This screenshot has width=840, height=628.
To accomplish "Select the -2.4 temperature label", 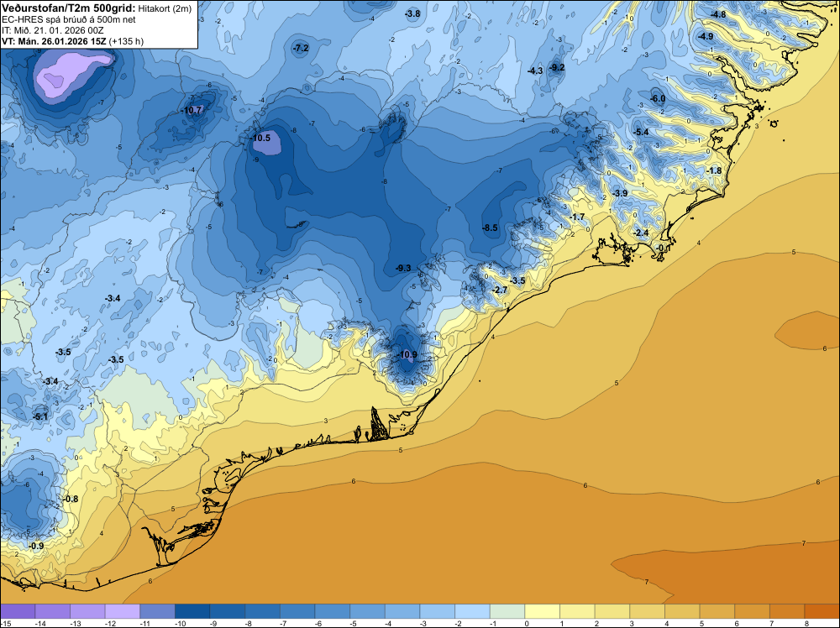I will tap(641, 233).
